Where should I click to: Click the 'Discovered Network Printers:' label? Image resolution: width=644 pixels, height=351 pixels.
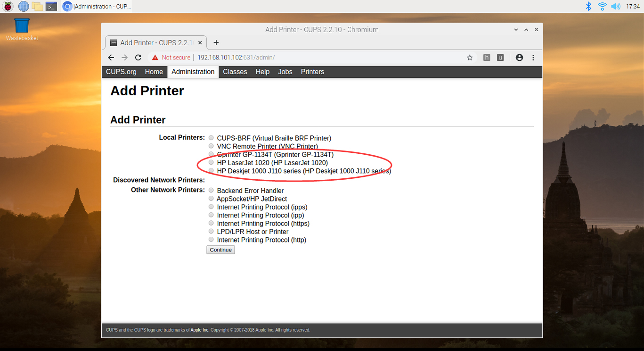[159, 180]
